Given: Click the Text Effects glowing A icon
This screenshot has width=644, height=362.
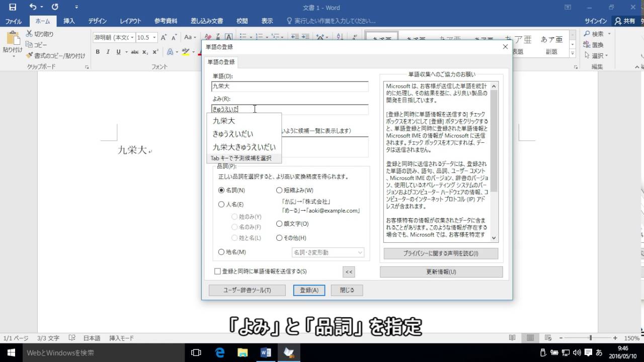Looking at the screenshot, I should click(170, 52).
